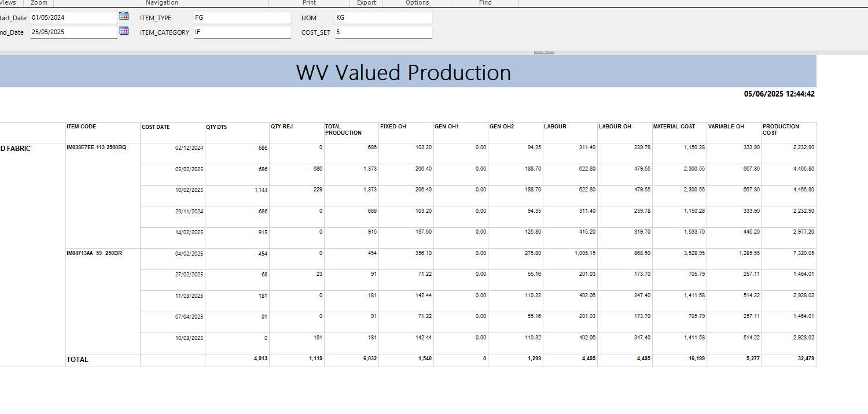Click the FIXED OH column header
Screen dimensions: 868x414
[x=393, y=127]
